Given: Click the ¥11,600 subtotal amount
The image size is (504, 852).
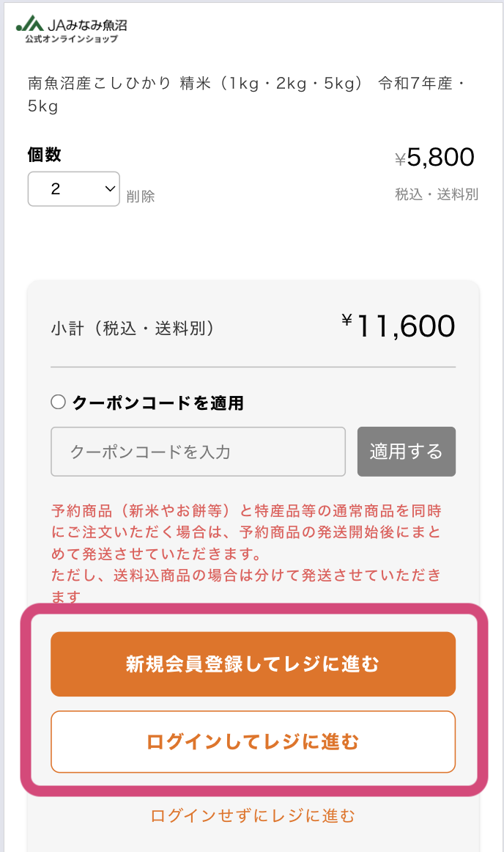Looking at the screenshot, I should [401, 325].
